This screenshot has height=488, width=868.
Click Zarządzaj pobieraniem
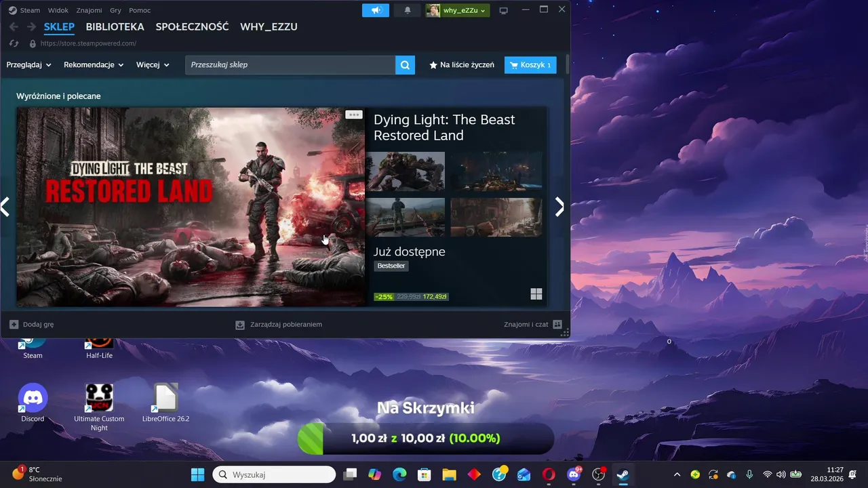(279, 325)
